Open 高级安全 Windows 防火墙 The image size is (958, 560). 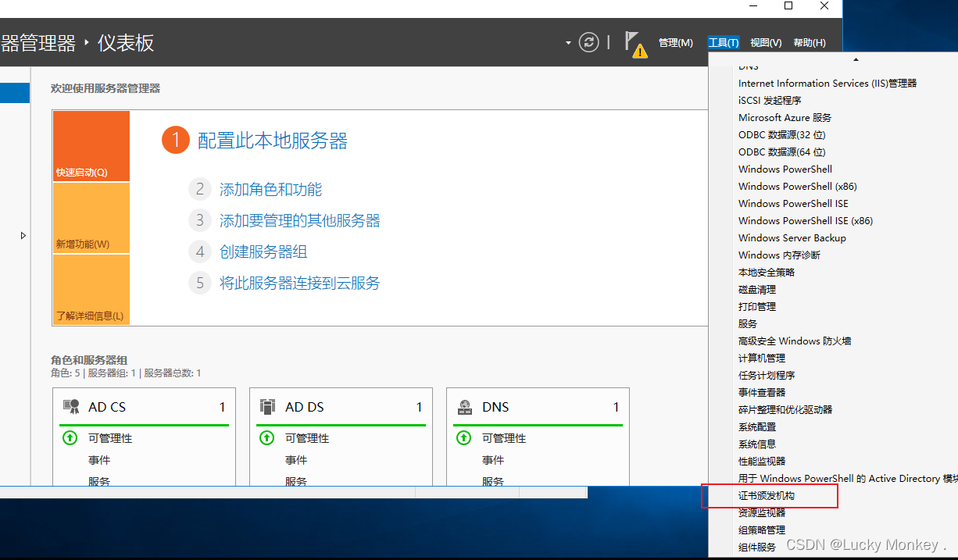(x=795, y=341)
